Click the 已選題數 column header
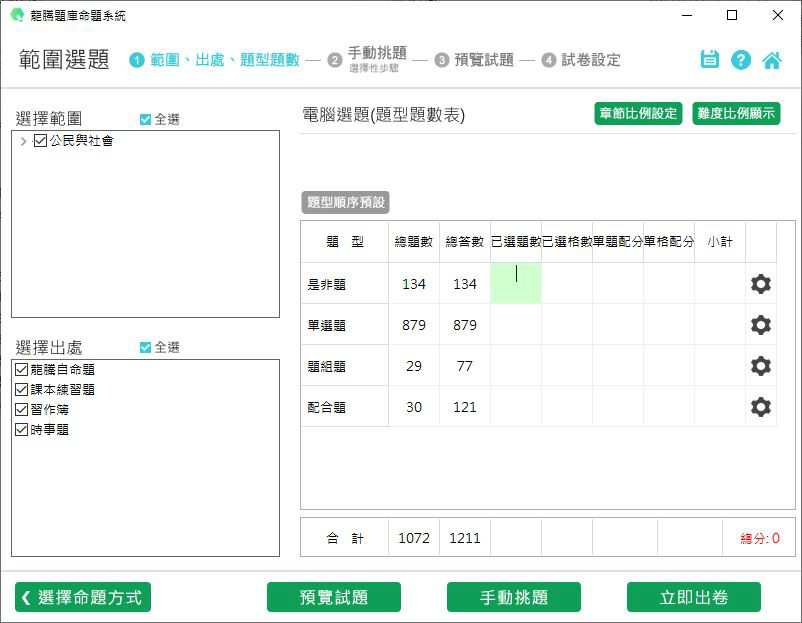 [x=516, y=241]
